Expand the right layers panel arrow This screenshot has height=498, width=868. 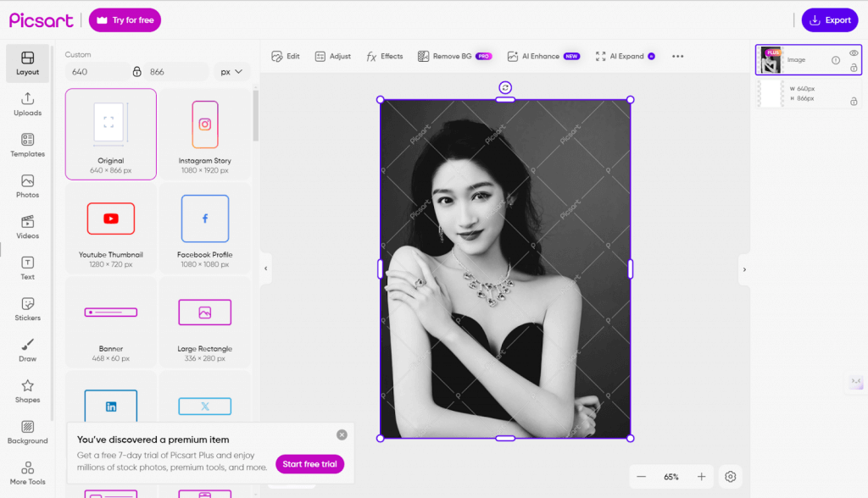(x=744, y=269)
